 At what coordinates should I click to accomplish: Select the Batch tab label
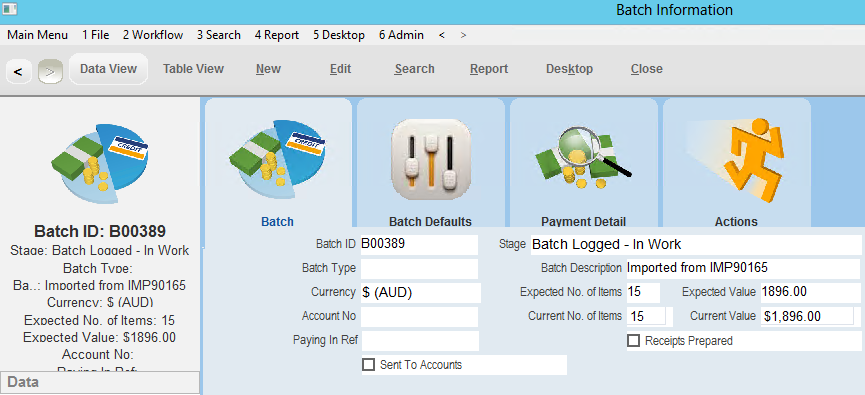277,222
